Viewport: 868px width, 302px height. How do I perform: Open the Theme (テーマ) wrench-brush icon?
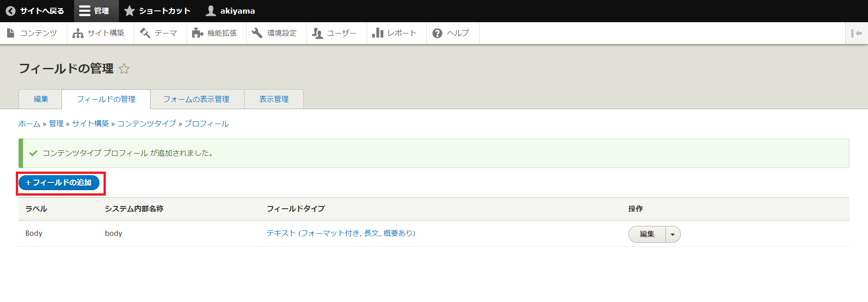click(145, 33)
